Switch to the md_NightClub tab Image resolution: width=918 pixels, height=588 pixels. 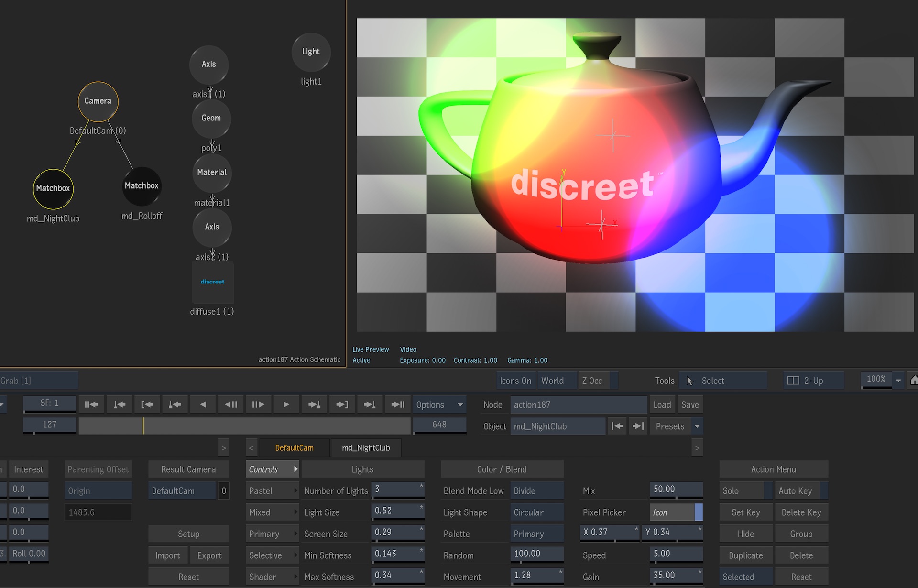[x=366, y=447]
